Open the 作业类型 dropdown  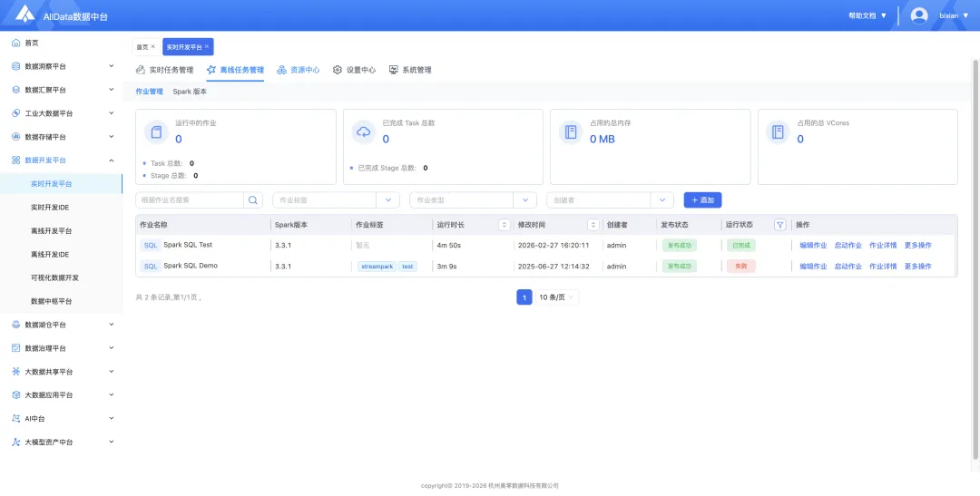click(473, 199)
